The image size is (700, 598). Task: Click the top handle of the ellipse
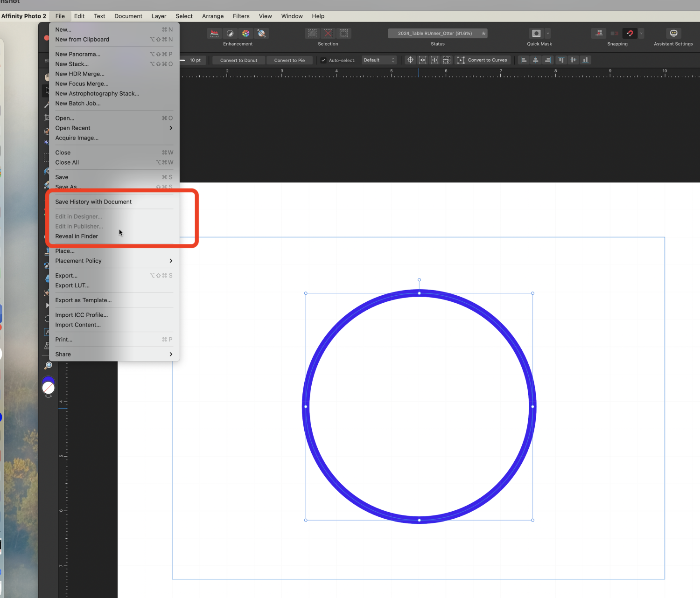coord(419,293)
